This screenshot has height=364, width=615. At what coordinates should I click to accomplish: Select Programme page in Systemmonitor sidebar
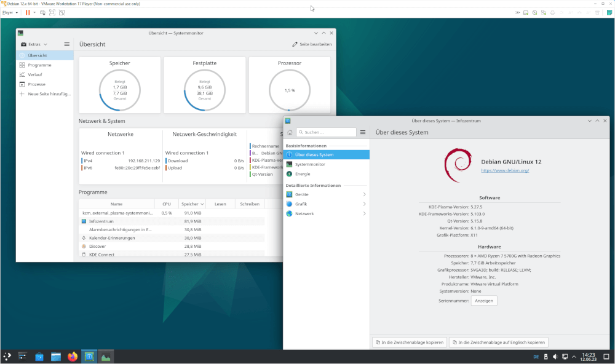click(45, 65)
